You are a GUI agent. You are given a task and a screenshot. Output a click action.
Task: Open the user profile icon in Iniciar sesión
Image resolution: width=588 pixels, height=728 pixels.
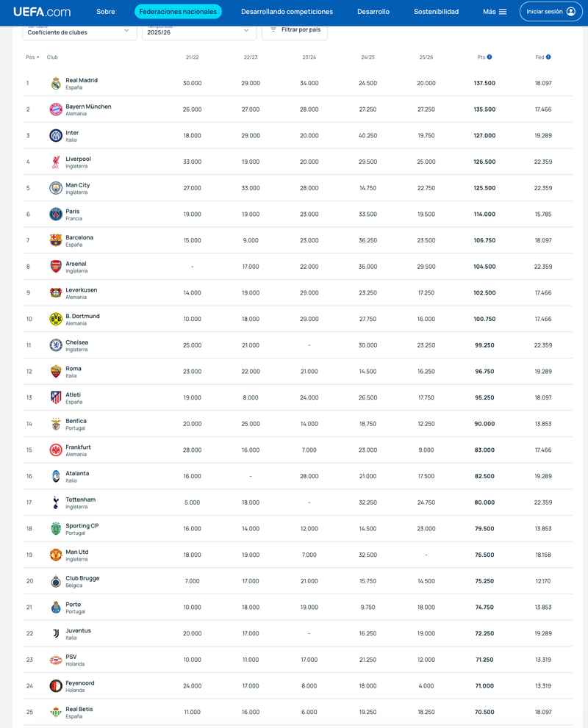tap(571, 12)
